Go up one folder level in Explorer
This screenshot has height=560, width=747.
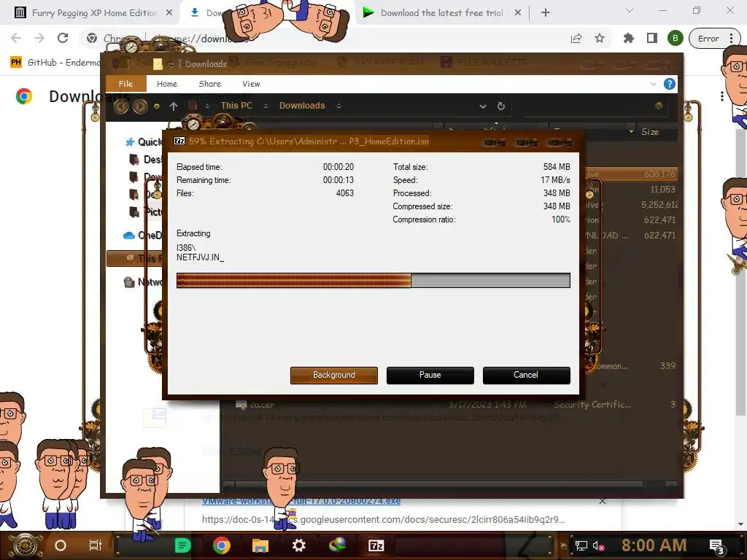pyautogui.click(x=174, y=106)
